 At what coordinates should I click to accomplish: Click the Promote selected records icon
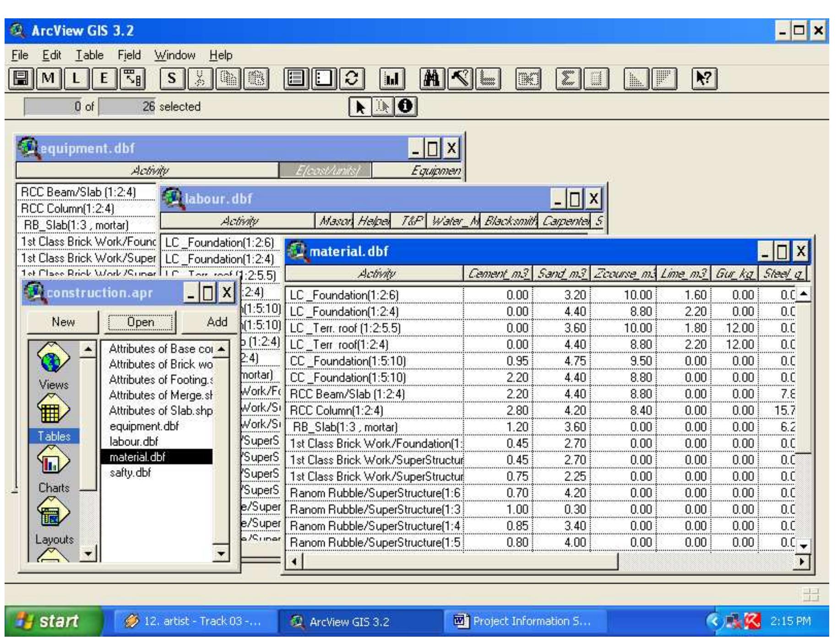pyautogui.click(x=488, y=79)
